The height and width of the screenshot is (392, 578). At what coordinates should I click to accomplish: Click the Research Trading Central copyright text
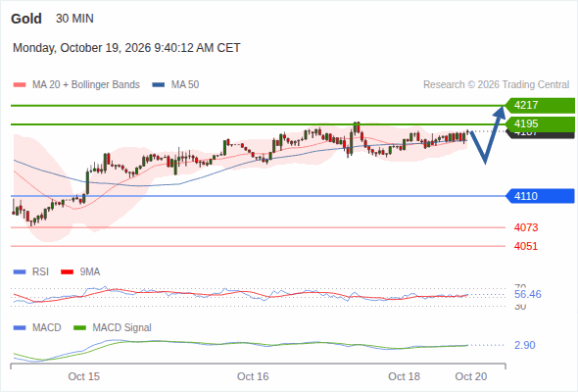[x=496, y=85]
